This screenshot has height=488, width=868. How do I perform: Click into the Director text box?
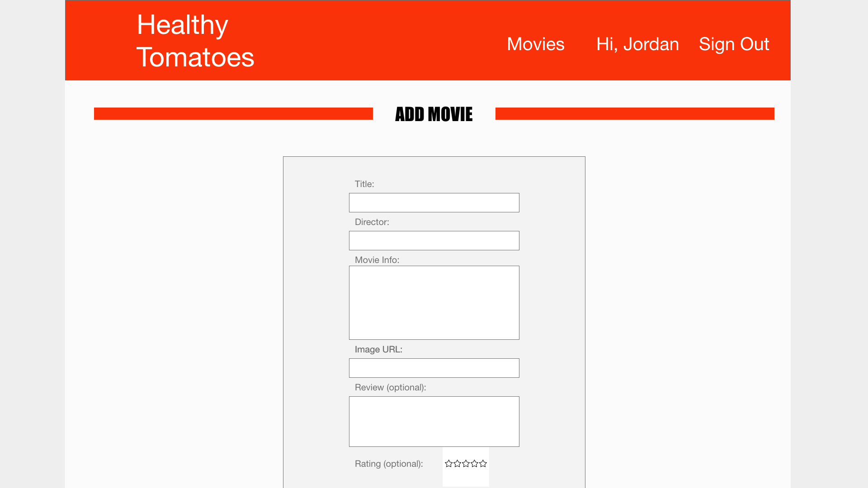click(x=434, y=240)
